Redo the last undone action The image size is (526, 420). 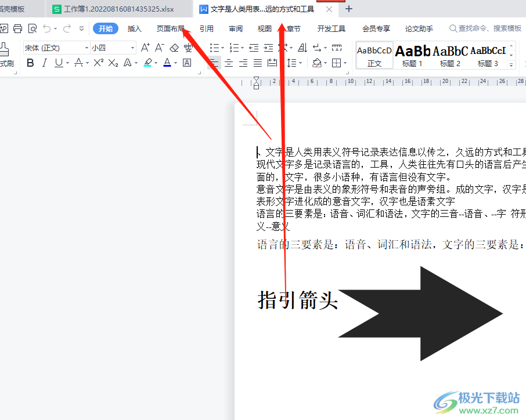click(x=67, y=28)
